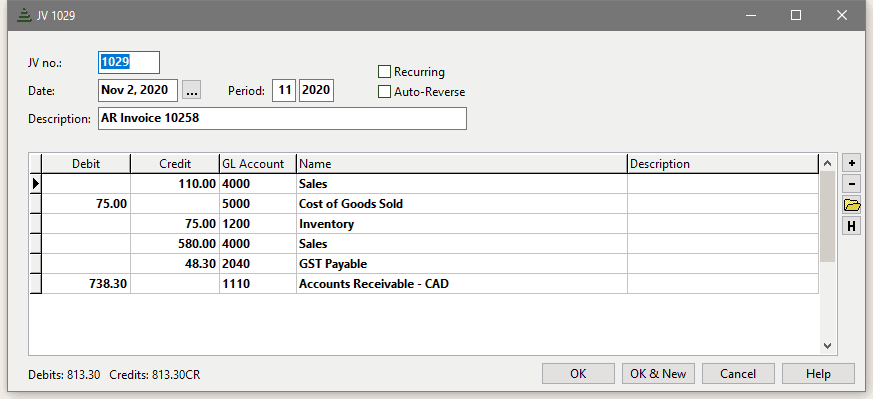Screen dimensions: 873x399
Task: Click the H button beside the grid
Action: coord(851,226)
